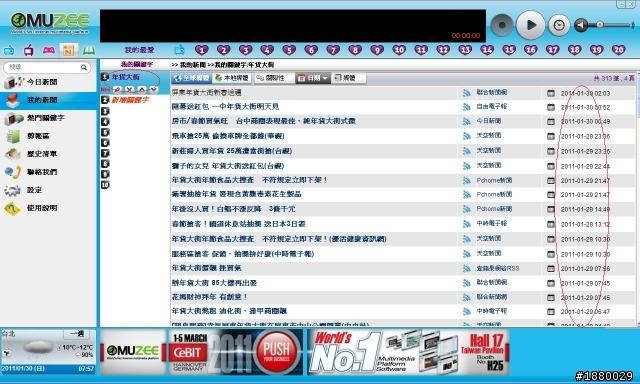This screenshot has width=640, height=384.
Task: Select keyword slot 1 年貨大街
Action: point(125,77)
